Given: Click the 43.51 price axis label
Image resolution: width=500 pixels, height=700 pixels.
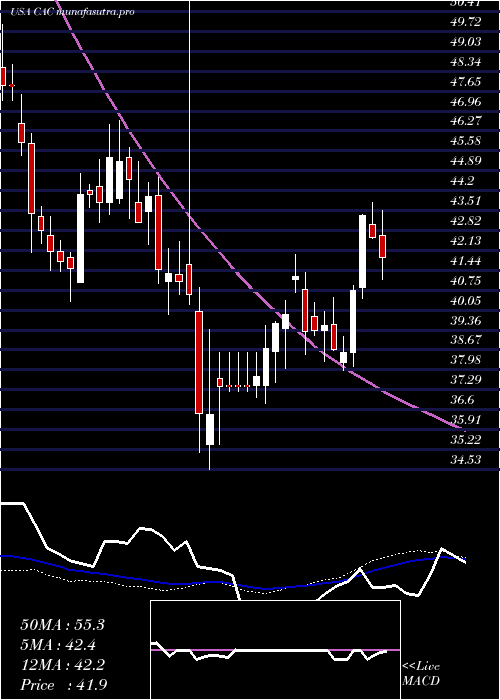Looking at the screenshot, I should tap(466, 201).
